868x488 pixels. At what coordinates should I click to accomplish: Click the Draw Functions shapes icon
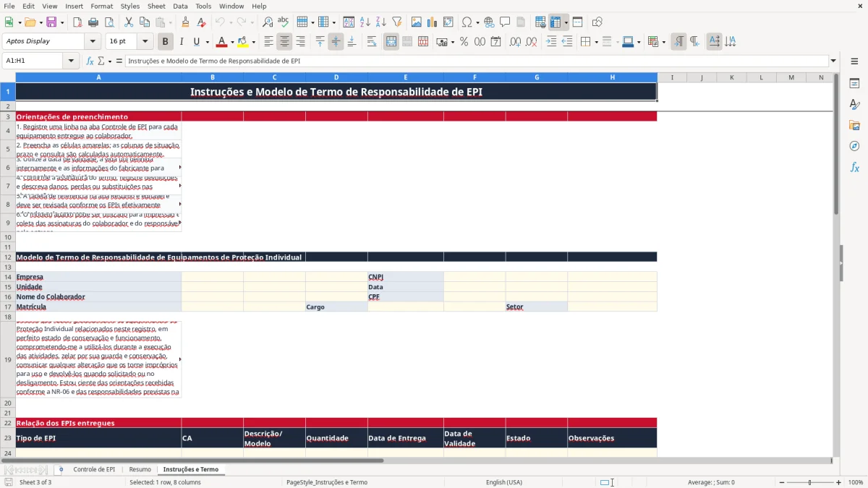click(x=597, y=22)
